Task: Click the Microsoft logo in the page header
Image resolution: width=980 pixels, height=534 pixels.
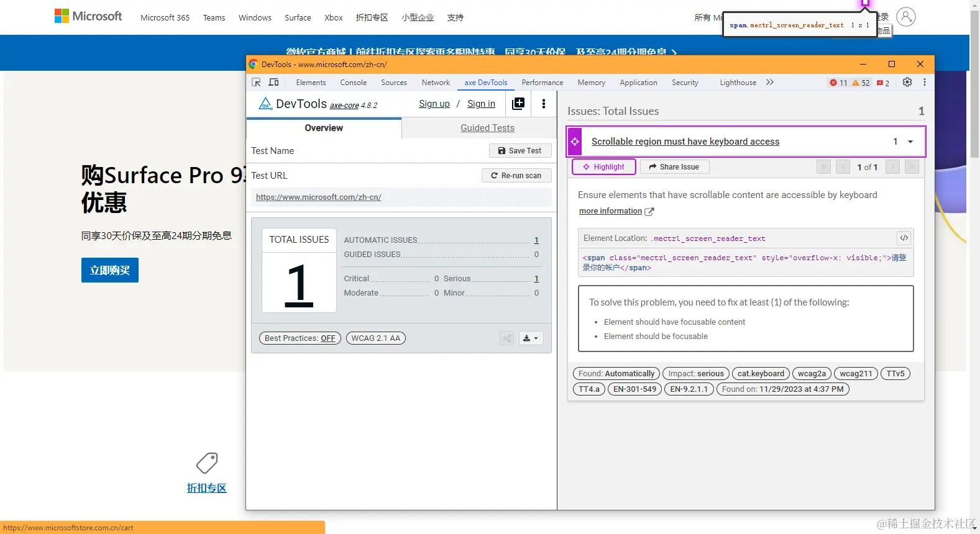Action: pyautogui.click(x=88, y=16)
